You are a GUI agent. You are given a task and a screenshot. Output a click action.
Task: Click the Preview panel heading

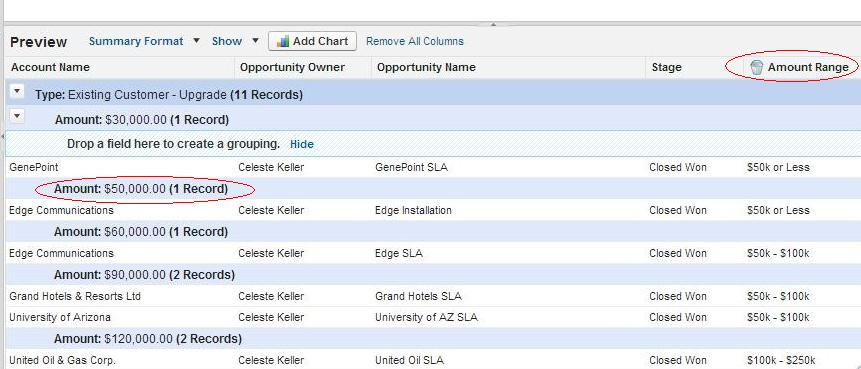tap(38, 42)
